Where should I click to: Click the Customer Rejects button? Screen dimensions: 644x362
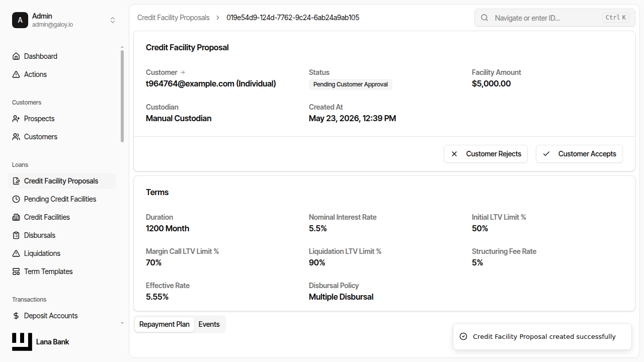[x=486, y=154]
